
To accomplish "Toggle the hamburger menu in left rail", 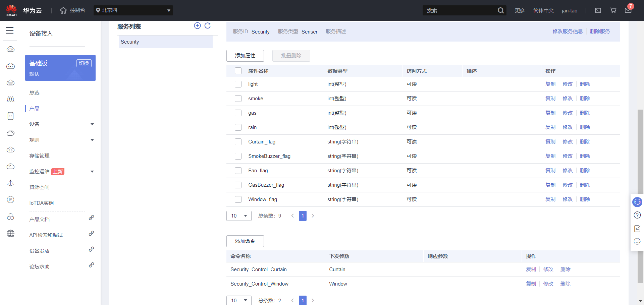I will pos(10,30).
